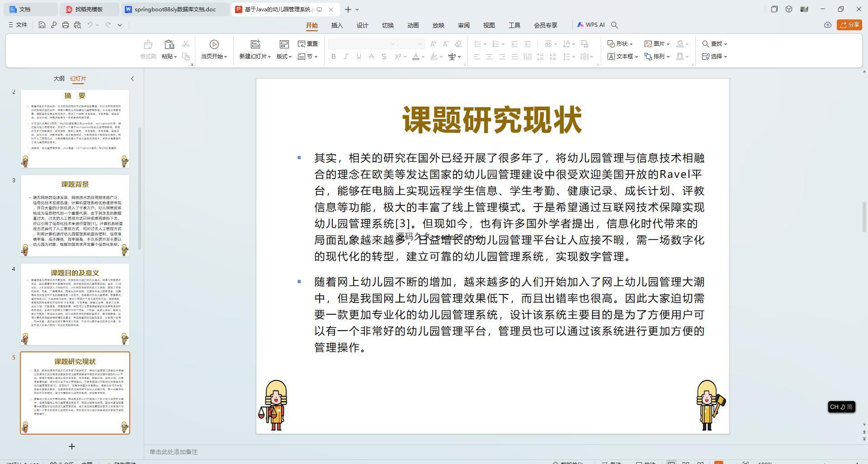Click the Convert to SmartArt icon

tap(585, 44)
